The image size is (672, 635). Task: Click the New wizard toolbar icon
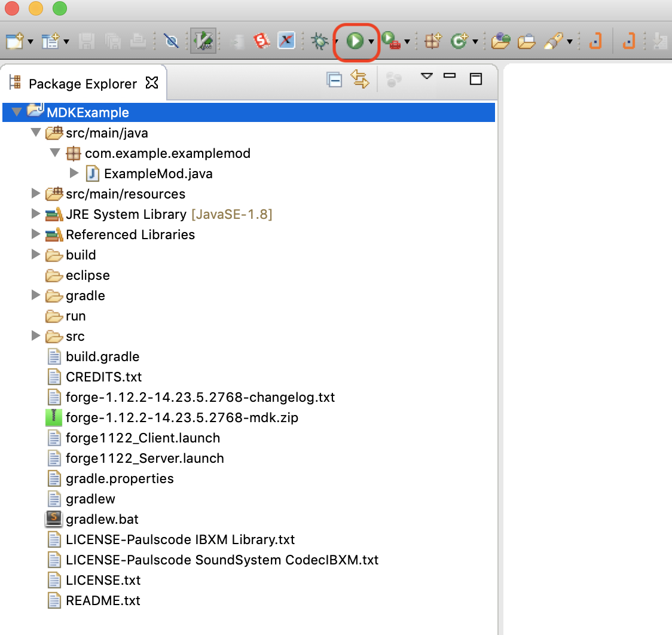(x=14, y=42)
